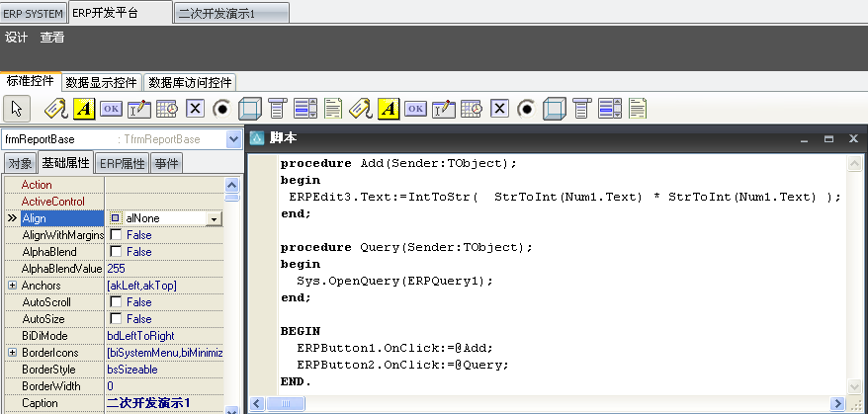This screenshot has width=868, height=414.
Task: Pick the second checkbox 'X' control icon
Action: point(499,109)
